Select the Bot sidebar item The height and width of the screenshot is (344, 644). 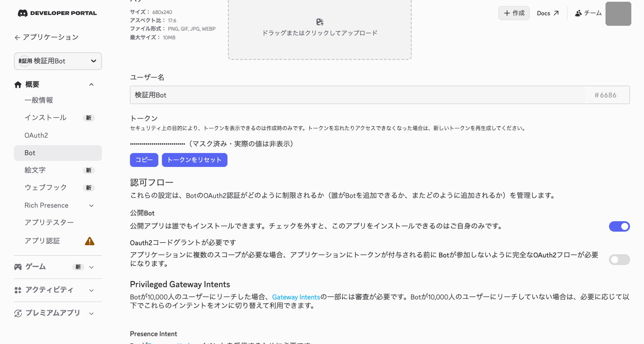click(58, 153)
